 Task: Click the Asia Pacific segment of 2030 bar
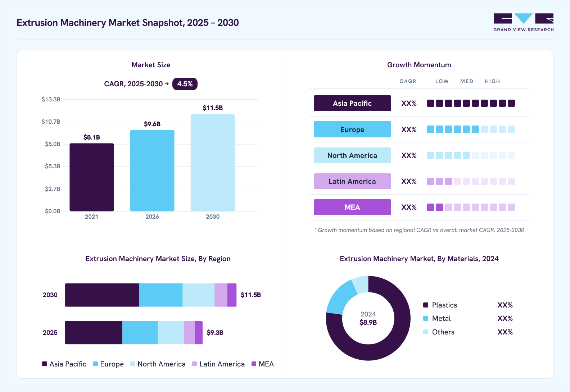(x=102, y=295)
